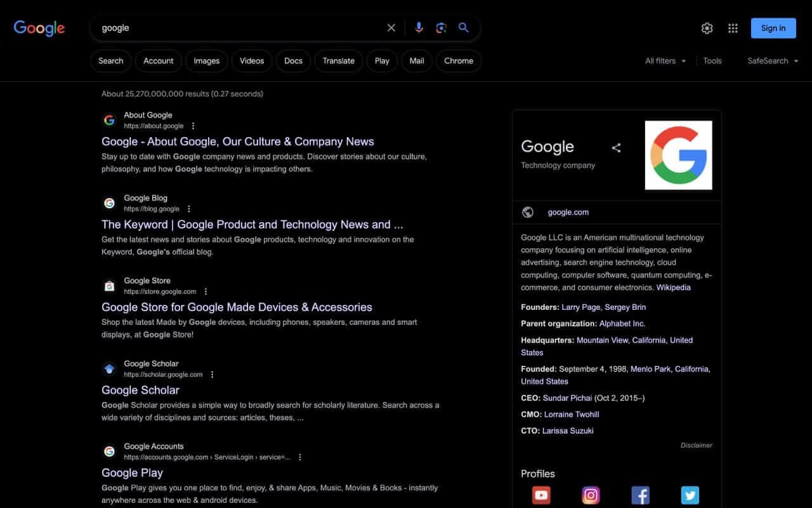Open more options for the Google Scholar result
The image size is (812, 508).
[213, 375]
